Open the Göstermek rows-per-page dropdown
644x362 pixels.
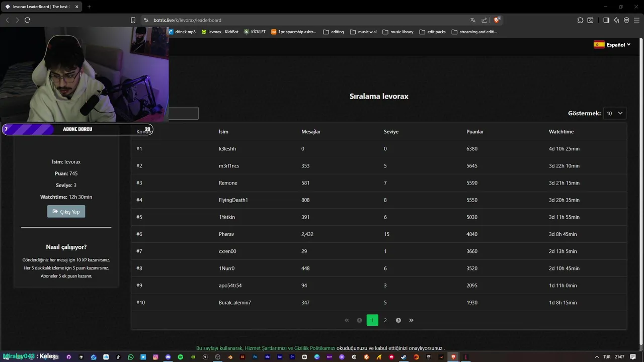[x=615, y=113]
